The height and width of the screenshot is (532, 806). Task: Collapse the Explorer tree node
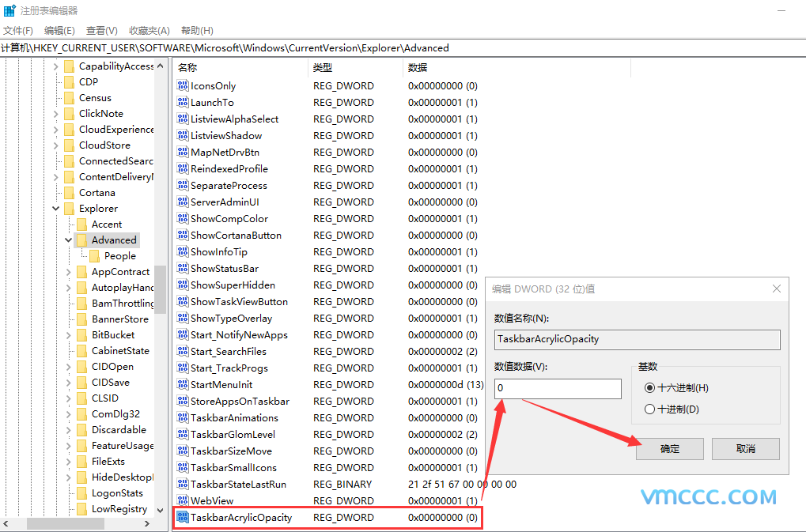pos(55,208)
